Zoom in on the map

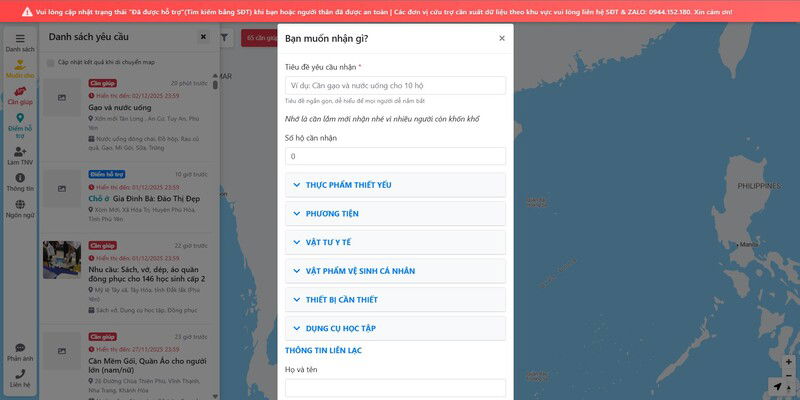[788, 362]
